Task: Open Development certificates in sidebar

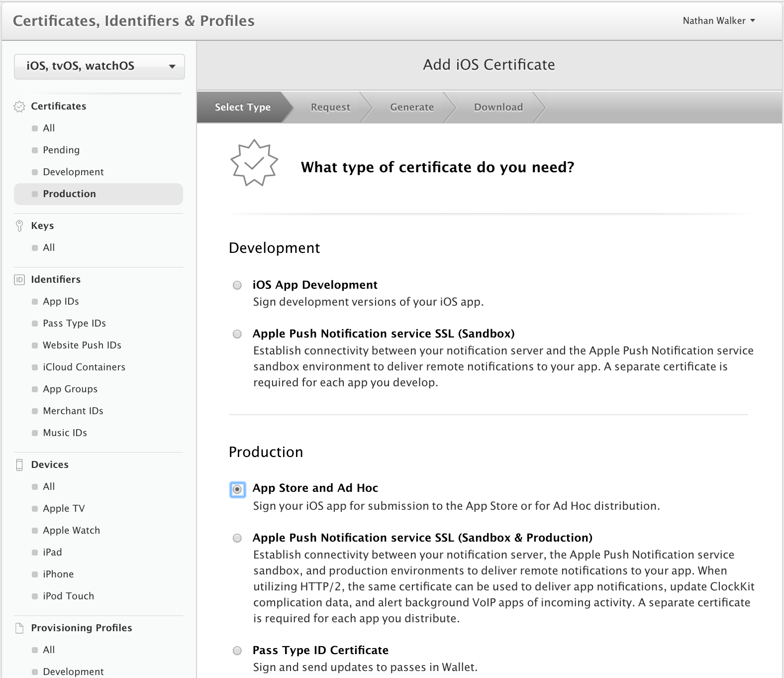Action: coord(73,172)
